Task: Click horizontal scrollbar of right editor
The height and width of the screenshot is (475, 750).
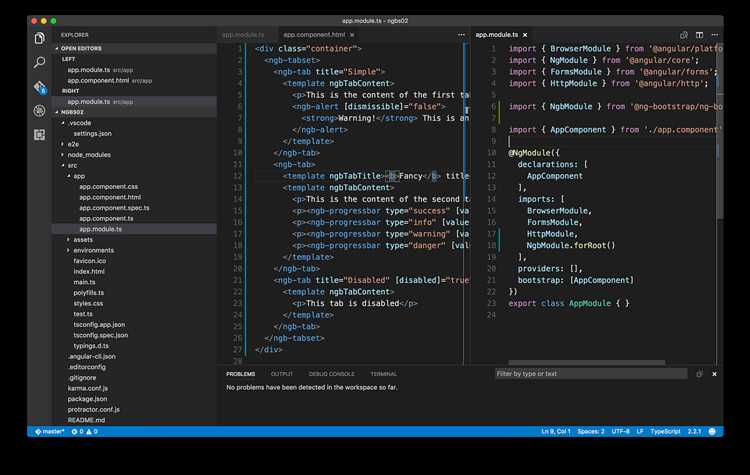Action: pos(586,363)
